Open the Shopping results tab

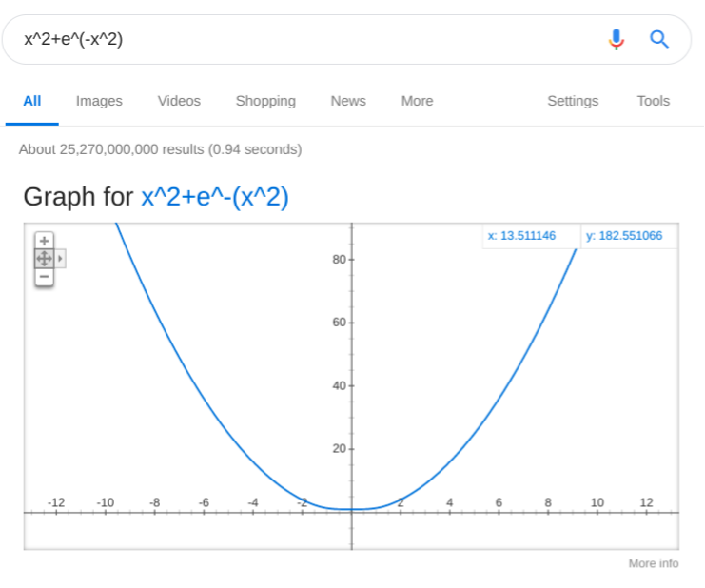tap(265, 101)
